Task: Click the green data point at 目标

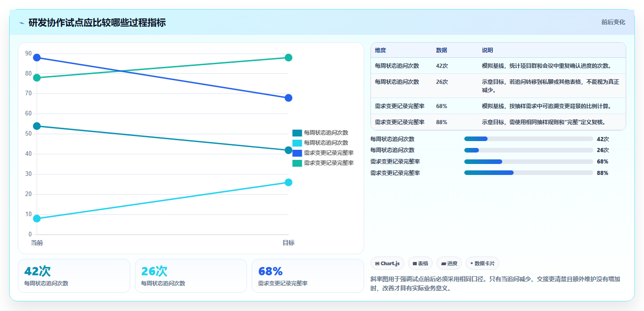Action: coord(289,58)
